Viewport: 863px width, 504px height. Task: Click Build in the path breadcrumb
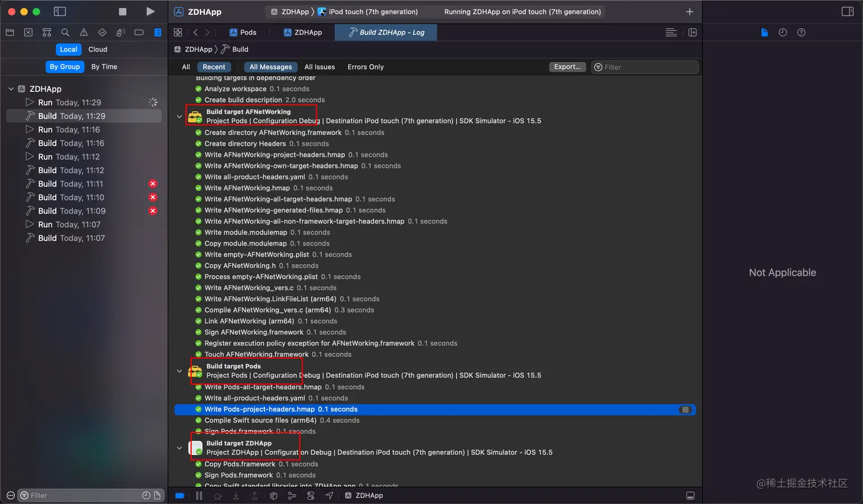[235, 50]
